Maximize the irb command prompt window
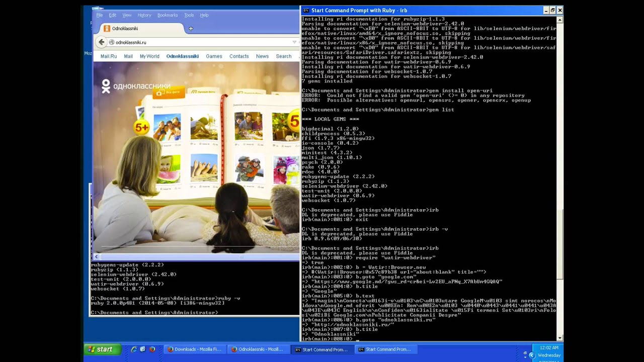Viewport: 644px width, 362px height. [552, 10]
